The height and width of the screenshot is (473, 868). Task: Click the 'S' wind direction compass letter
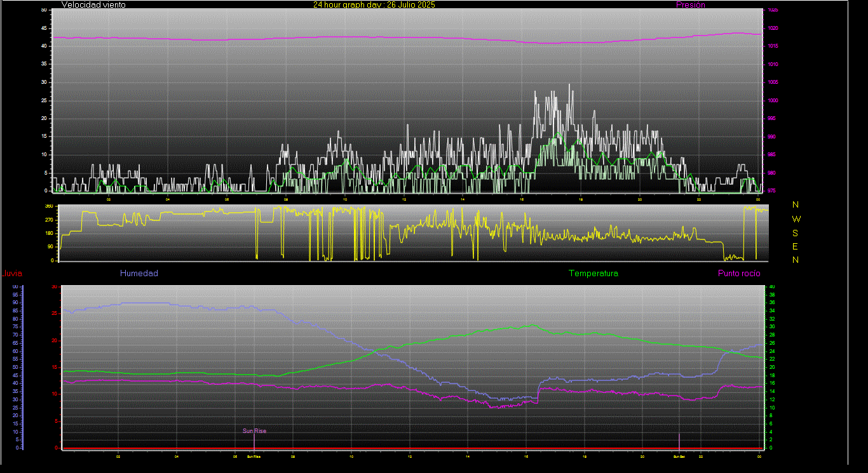tap(796, 232)
